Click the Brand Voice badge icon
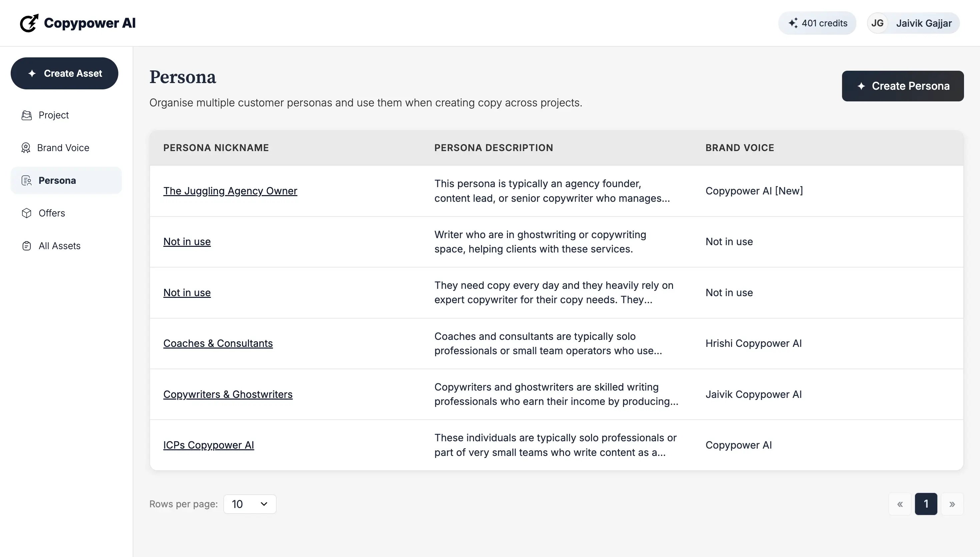The width and height of the screenshot is (980, 557). tap(26, 148)
